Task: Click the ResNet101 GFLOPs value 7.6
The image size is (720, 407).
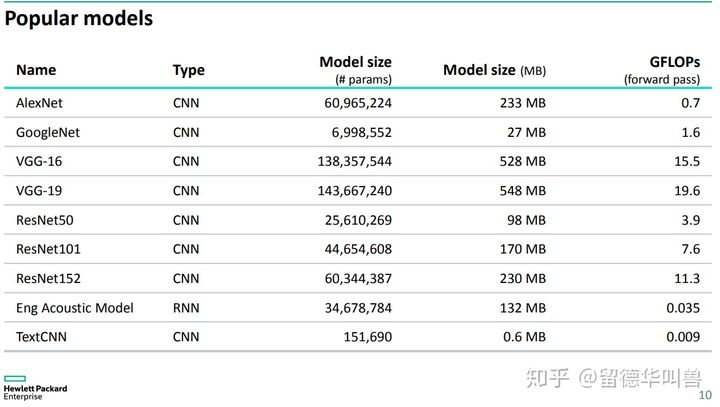Action: point(691,249)
